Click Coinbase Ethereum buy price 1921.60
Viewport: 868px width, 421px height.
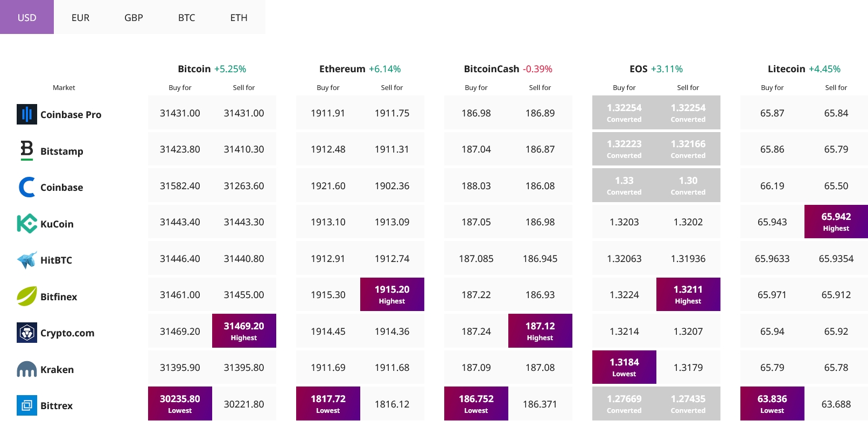328,185
